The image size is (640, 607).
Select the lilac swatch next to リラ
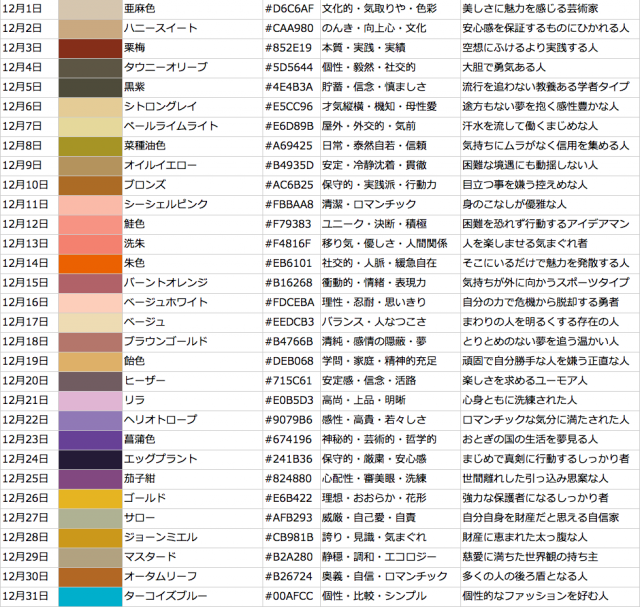(x=90, y=400)
